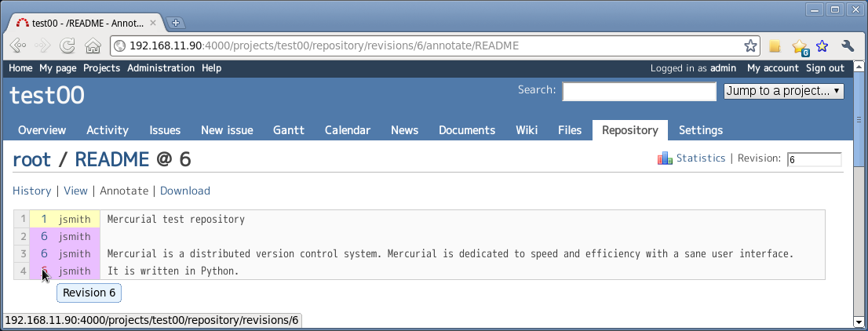Open the Administration menu item
The height and width of the screenshot is (331, 868).
point(161,68)
